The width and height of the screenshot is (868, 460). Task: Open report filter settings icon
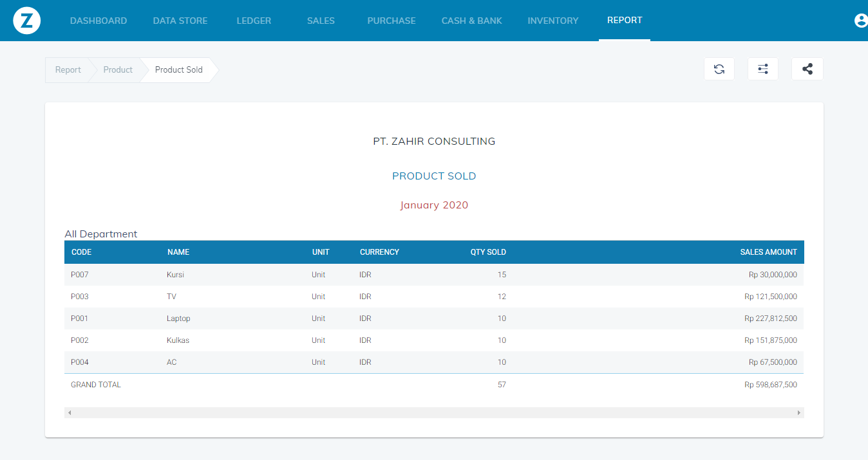pyautogui.click(x=763, y=69)
